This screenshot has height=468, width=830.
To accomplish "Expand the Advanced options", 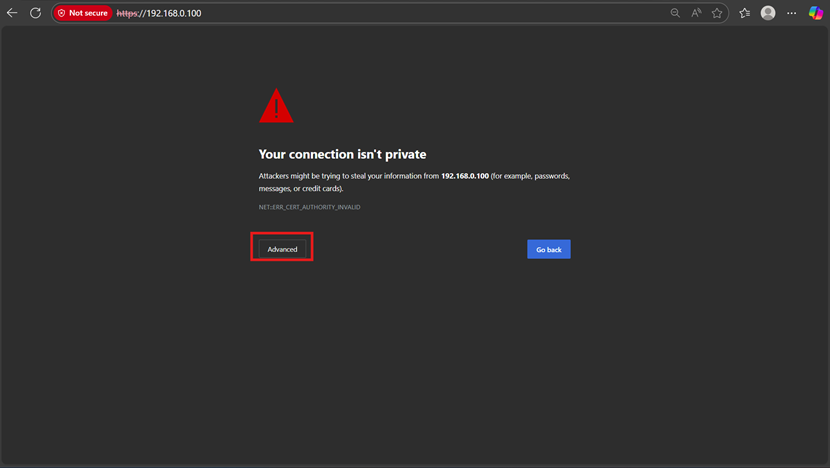I will pyautogui.click(x=282, y=249).
